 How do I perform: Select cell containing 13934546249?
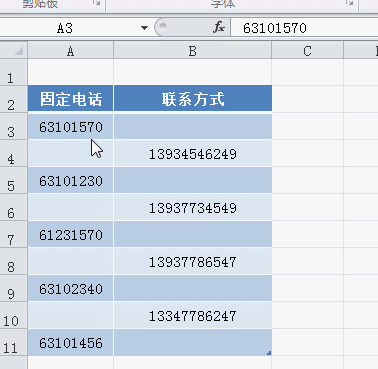point(193,154)
